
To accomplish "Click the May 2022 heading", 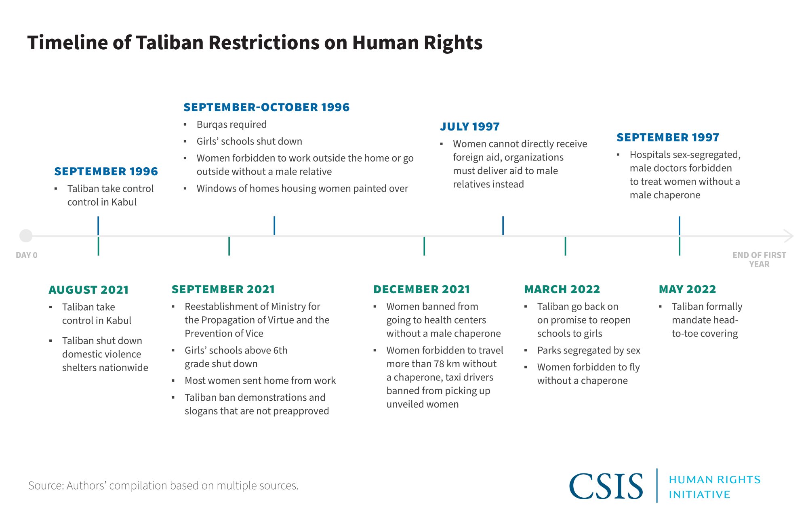I will click(x=687, y=289).
